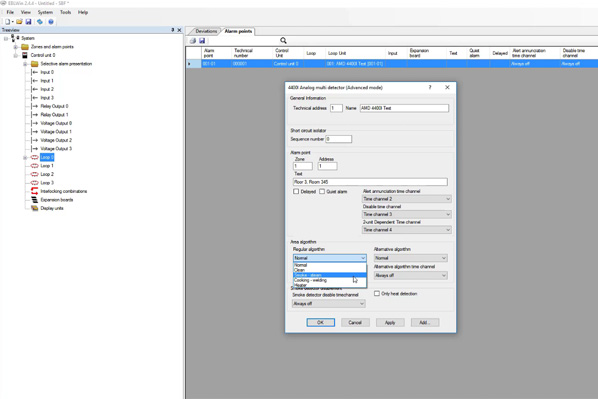Screen dimensions: 598x399
Task: Choose Clean in algorithm list
Action: pyautogui.click(x=330, y=270)
